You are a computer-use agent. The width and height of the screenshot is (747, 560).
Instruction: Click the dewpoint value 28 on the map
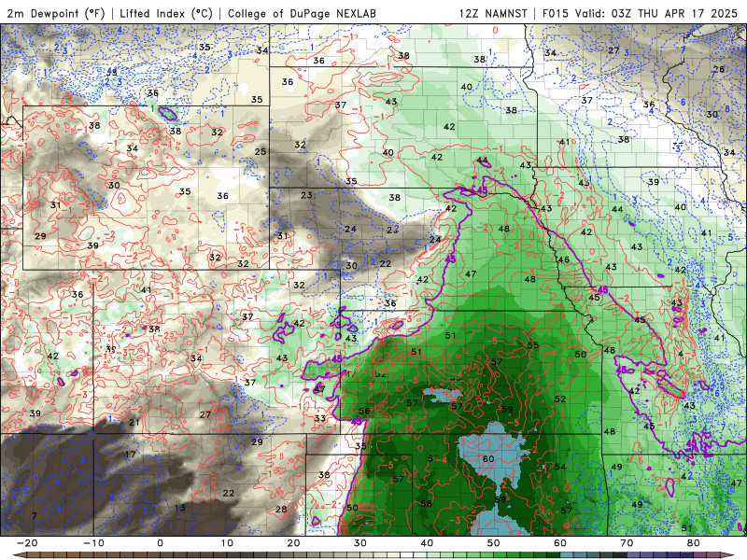pyautogui.click(x=281, y=509)
